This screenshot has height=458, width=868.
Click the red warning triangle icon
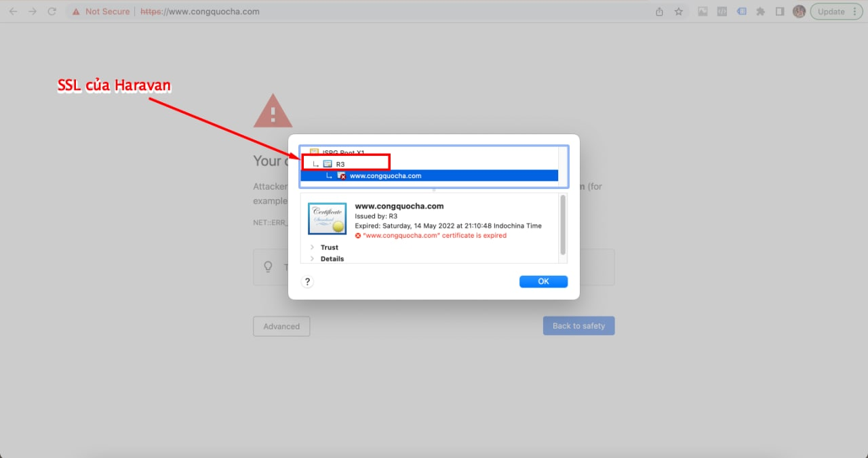pos(273,111)
